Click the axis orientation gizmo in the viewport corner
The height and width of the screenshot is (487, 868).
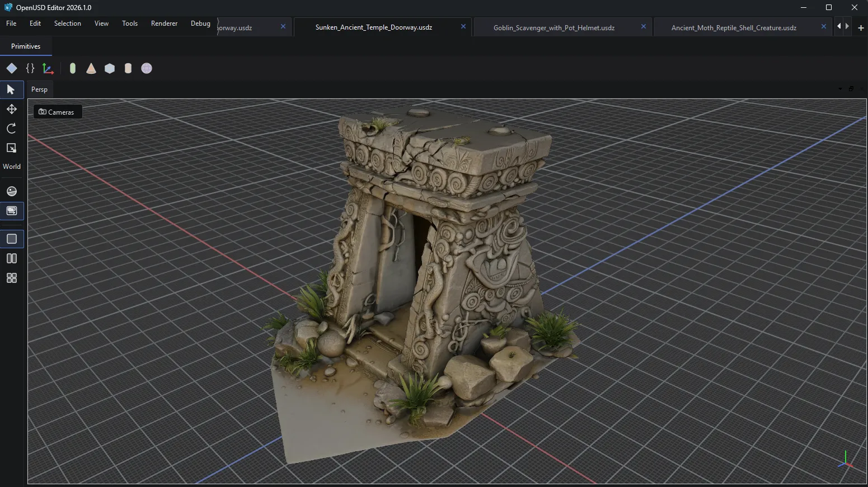(x=846, y=461)
